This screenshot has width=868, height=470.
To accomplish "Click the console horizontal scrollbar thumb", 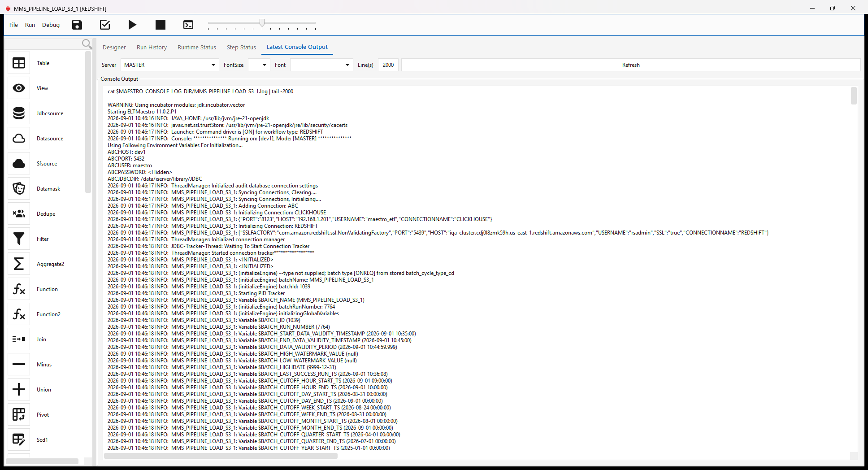I will pyautogui.click(x=221, y=456).
